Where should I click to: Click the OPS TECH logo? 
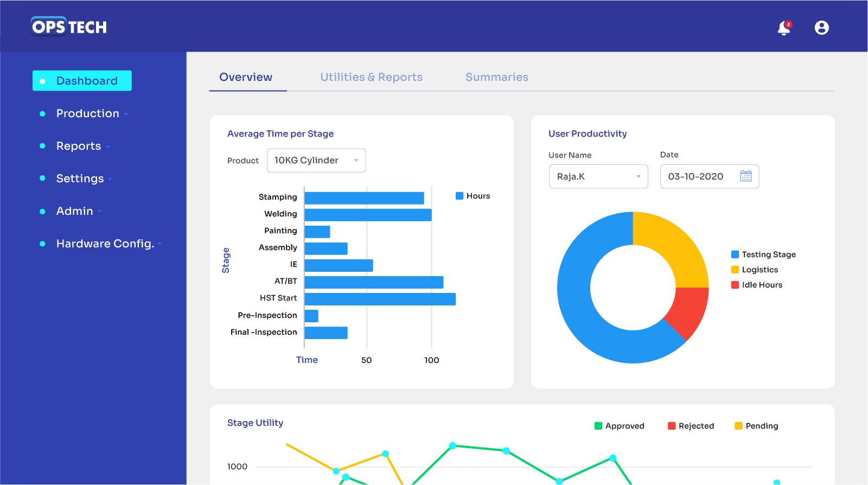(x=69, y=27)
